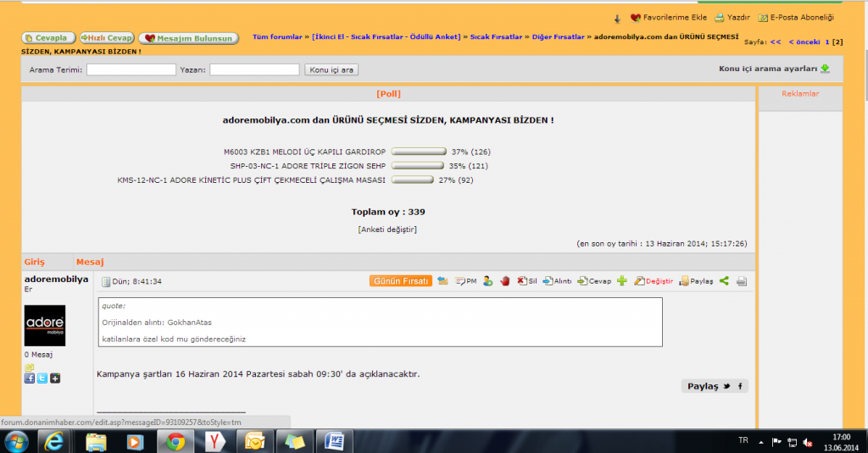Click the M6003 KZB1 MELODİ gardırop poll bar
Viewport: 868px width, 453px height.
point(419,152)
